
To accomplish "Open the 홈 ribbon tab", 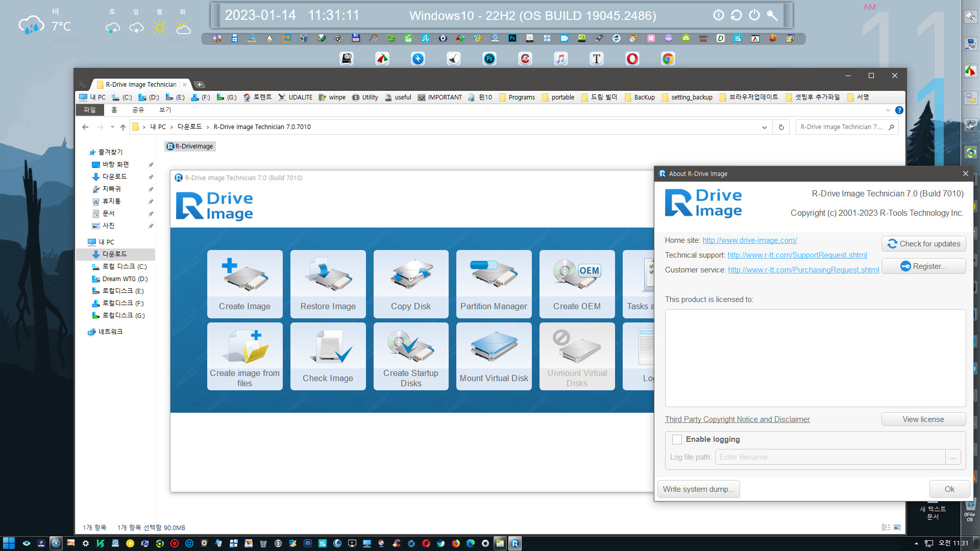I will pos(114,110).
